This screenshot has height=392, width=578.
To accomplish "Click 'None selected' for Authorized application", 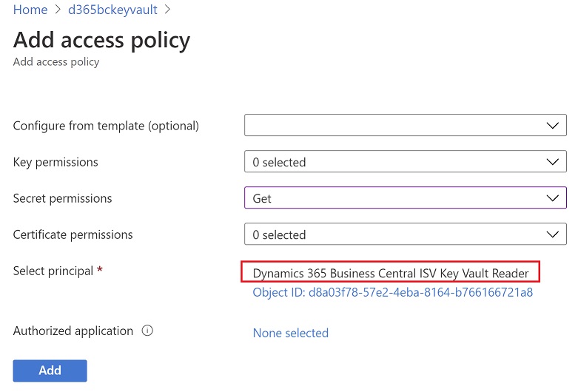I will click(x=290, y=333).
